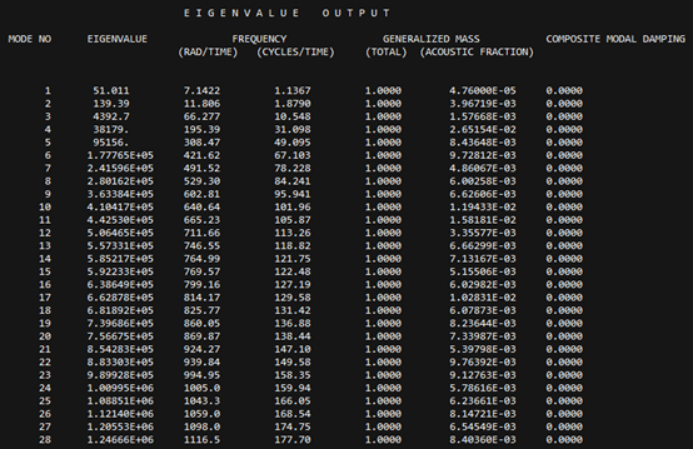Select acoustic fraction 2.65154E-02
This screenshot has width=693, height=449.
(483, 129)
